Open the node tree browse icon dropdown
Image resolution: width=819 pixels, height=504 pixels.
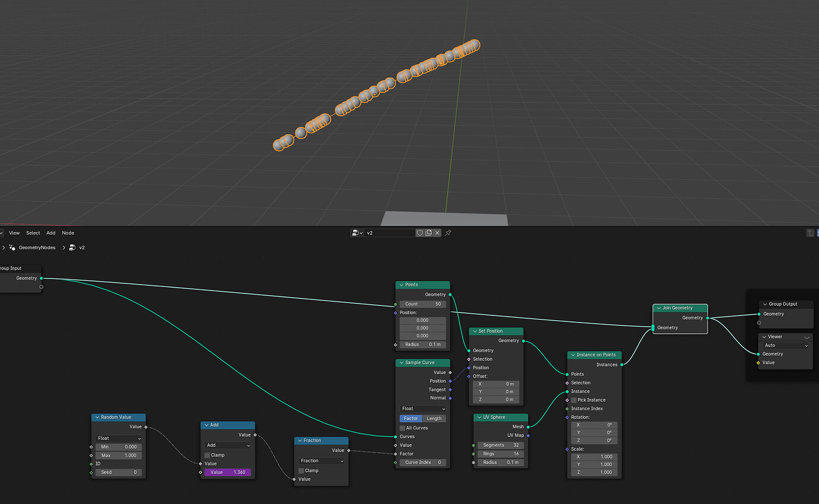[x=357, y=233]
